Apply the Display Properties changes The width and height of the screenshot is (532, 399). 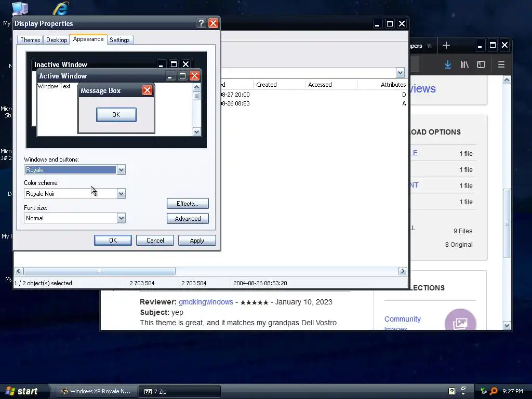(x=197, y=240)
